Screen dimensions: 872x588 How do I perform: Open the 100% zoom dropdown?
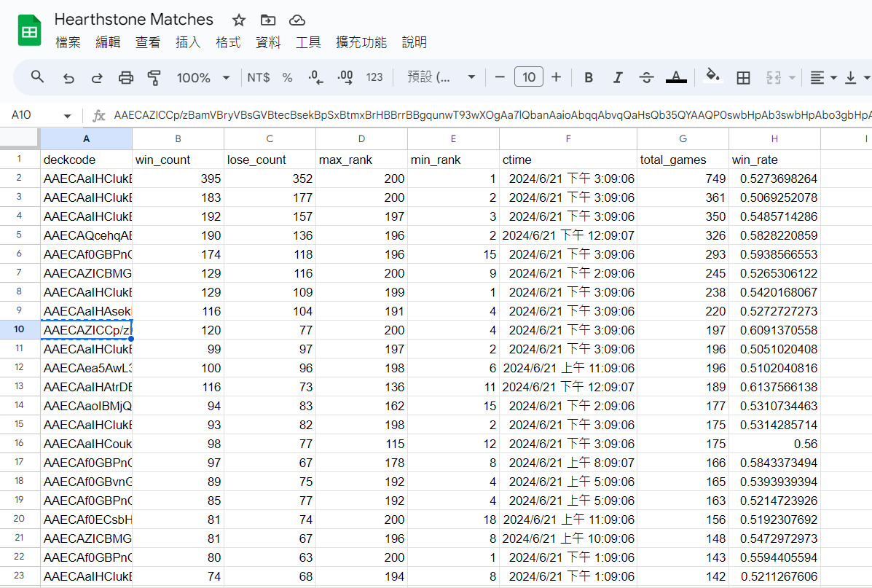(x=203, y=77)
